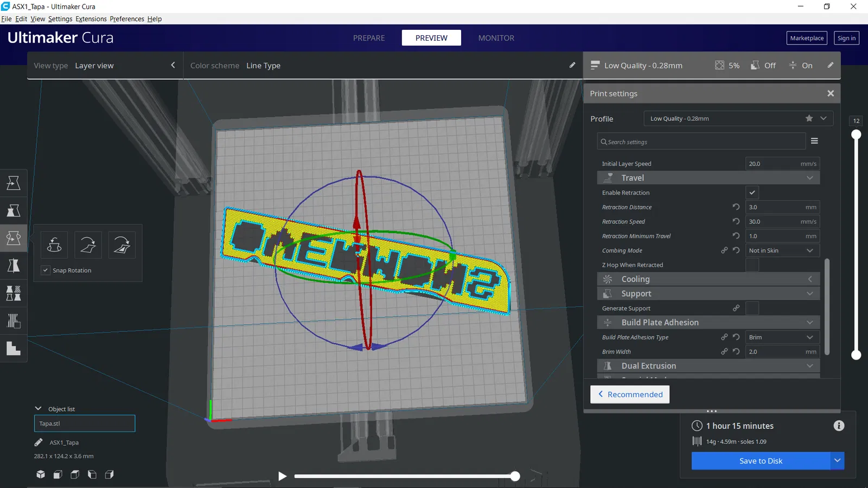Expand the Cooling settings section

pyautogui.click(x=709, y=279)
